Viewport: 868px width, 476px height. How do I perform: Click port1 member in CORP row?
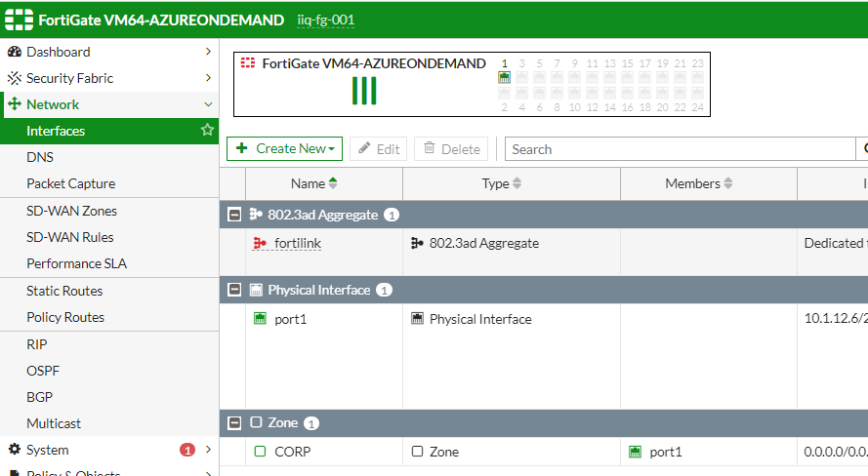(665, 453)
